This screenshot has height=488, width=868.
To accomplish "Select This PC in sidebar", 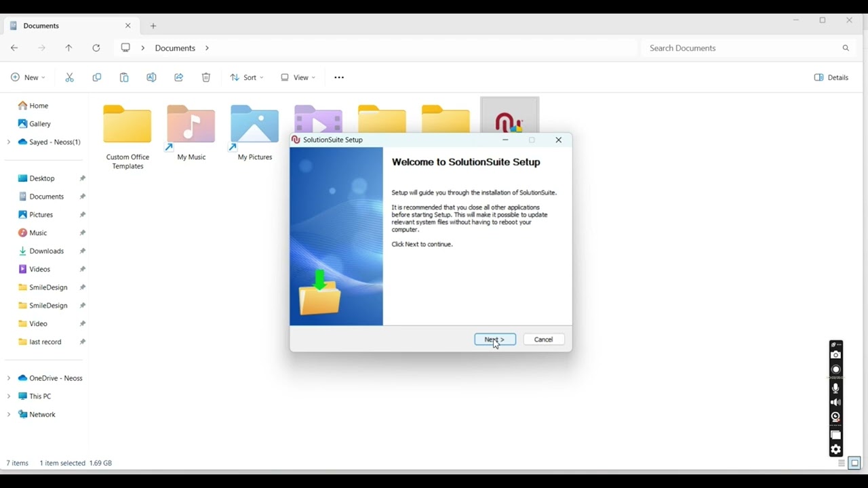I will (x=35, y=396).
